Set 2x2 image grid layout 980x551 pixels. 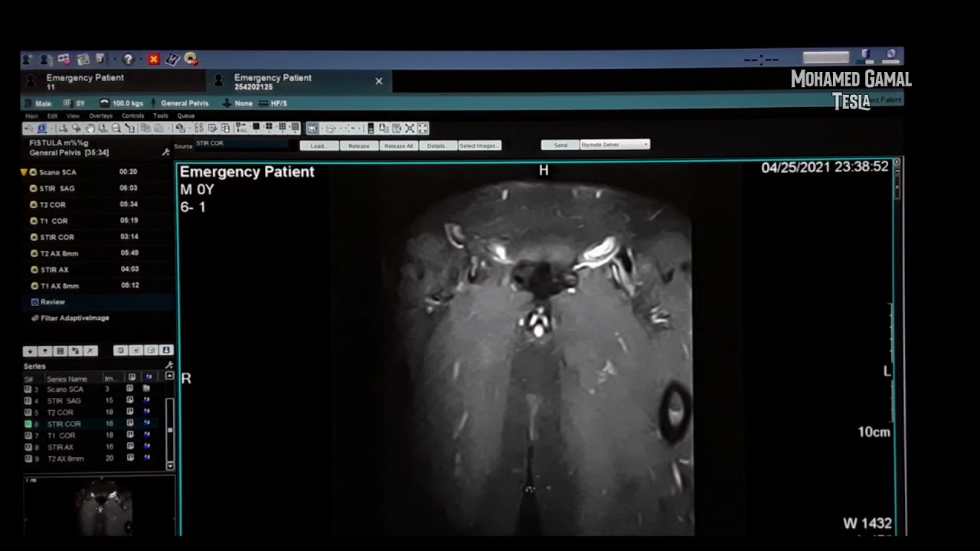[269, 127]
